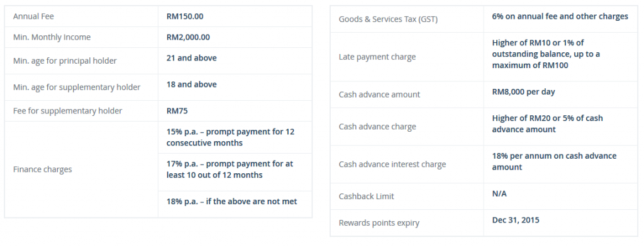This screenshot has height=247, width=644.
Task: Select the RM150.00 annual fee value
Action: pos(185,16)
